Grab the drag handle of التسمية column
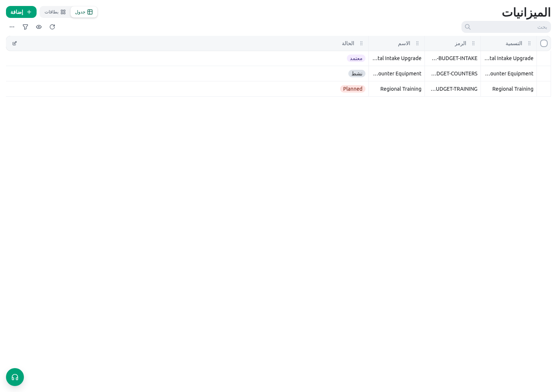This screenshot has width=557, height=392. (529, 43)
